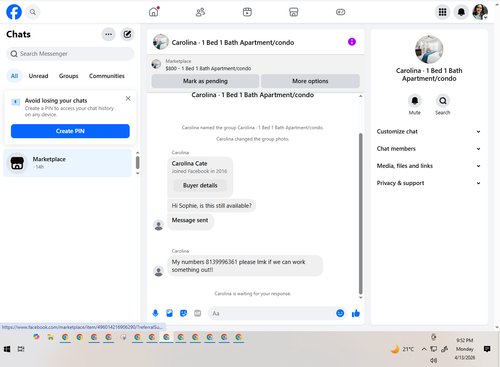This screenshot has height=367, width=500.
Task: Switch to the Groups tab
Action: tap(68, 76)
